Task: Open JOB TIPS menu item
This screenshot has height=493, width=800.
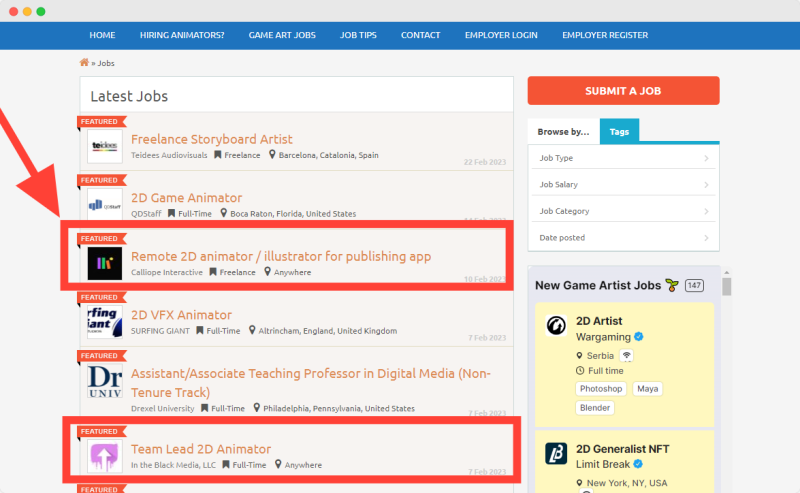Action: (x=358, y=35)
